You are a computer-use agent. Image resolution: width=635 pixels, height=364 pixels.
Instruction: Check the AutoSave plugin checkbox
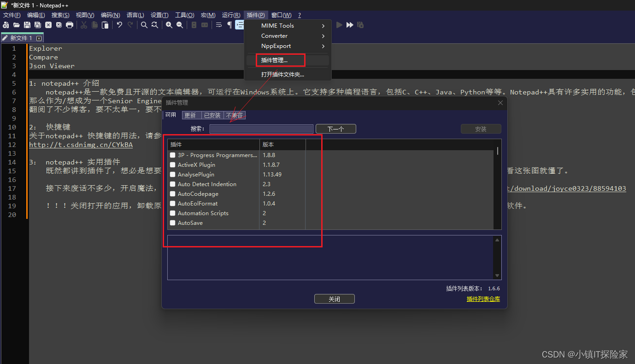tap(173, 223)
